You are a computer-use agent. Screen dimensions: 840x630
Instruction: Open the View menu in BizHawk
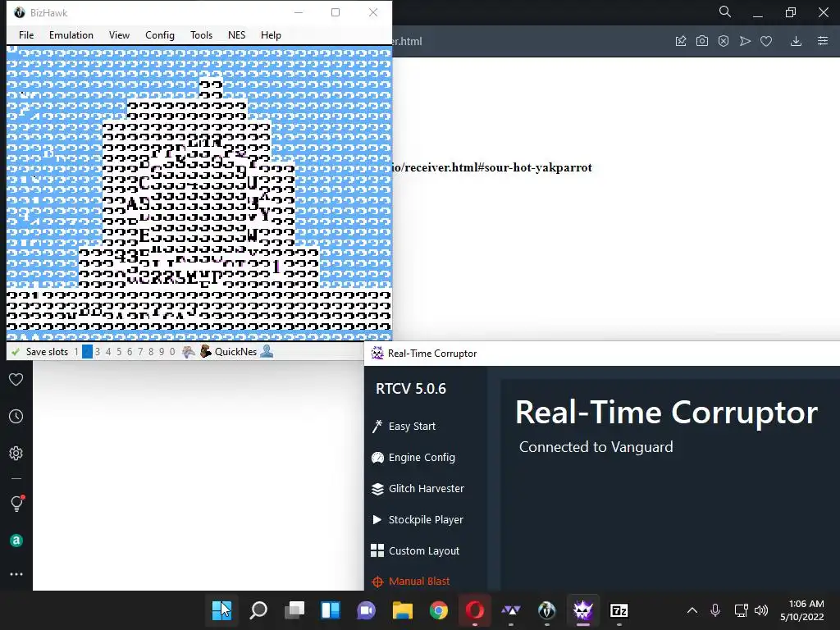119,34
